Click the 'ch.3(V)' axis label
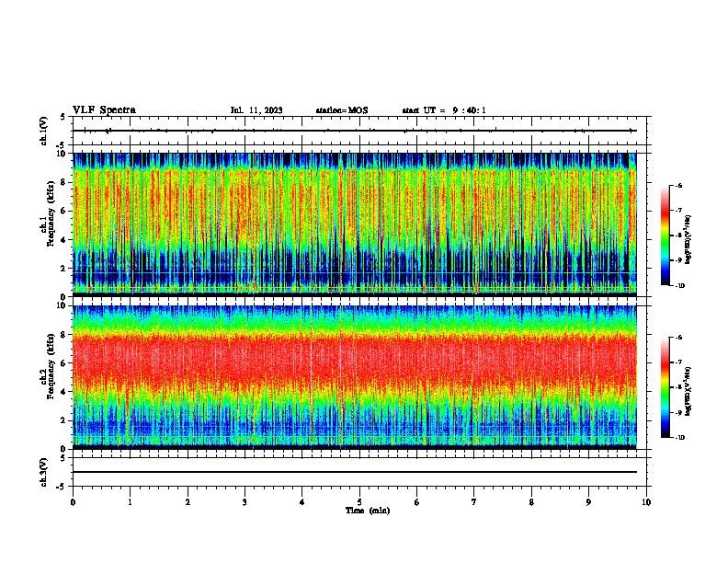 tap(44, 472)
